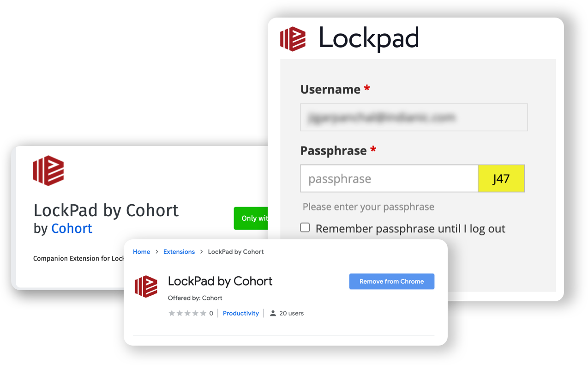Click the 20 users count text

point(291,313)
